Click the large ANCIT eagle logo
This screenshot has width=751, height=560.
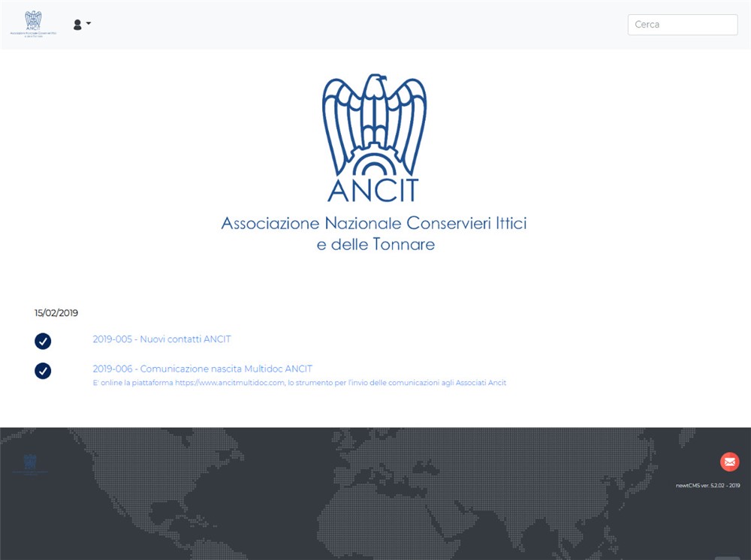click(374, 138)
